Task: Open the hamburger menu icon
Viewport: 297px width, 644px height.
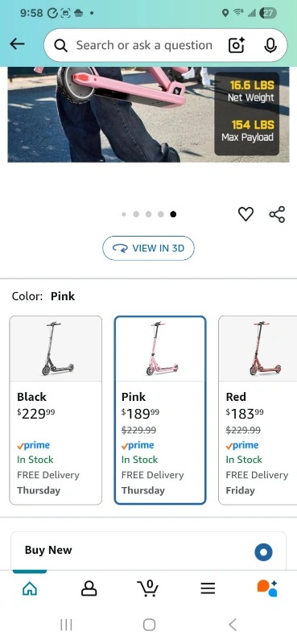Action: (208, 588)
